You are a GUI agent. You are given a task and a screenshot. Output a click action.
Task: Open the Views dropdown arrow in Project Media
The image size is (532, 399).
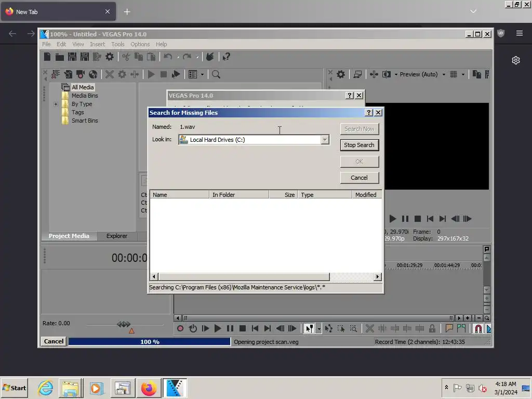202,74
